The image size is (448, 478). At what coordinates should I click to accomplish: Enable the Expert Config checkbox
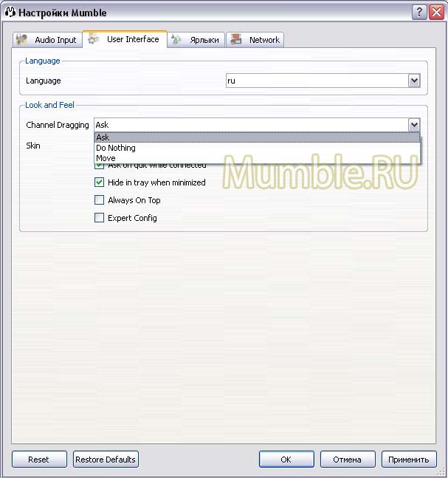tap(100, 218)
